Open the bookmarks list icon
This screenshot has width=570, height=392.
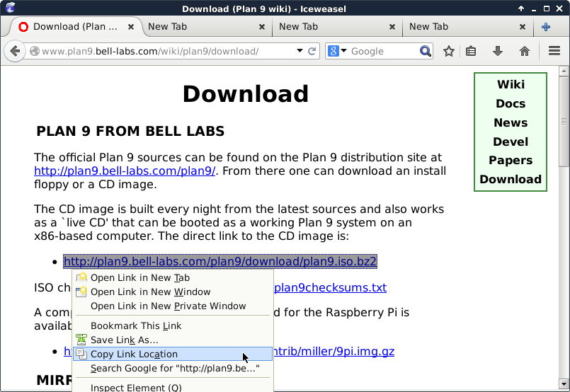tap(471, 51)
